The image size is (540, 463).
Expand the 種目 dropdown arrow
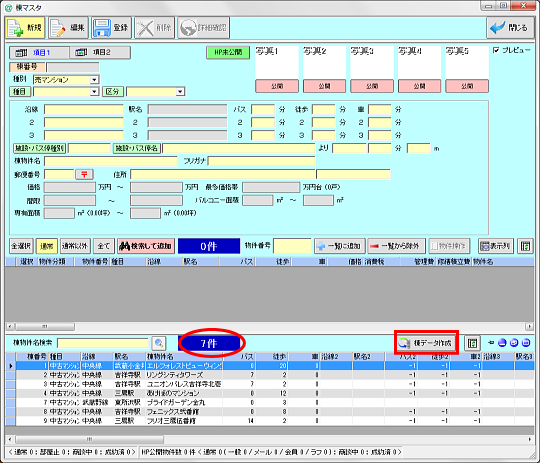pyautogui.click(x=94, y=92)
